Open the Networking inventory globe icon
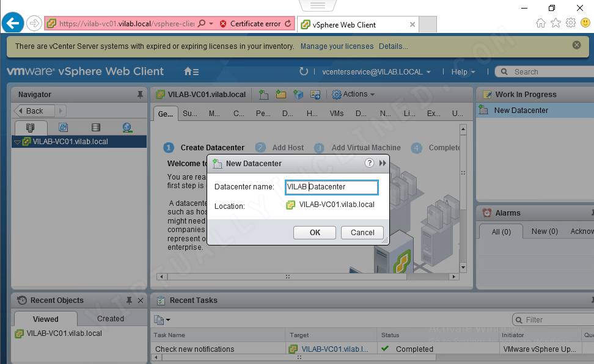Viewport: 594px width, 364px height. pos(127,127)
